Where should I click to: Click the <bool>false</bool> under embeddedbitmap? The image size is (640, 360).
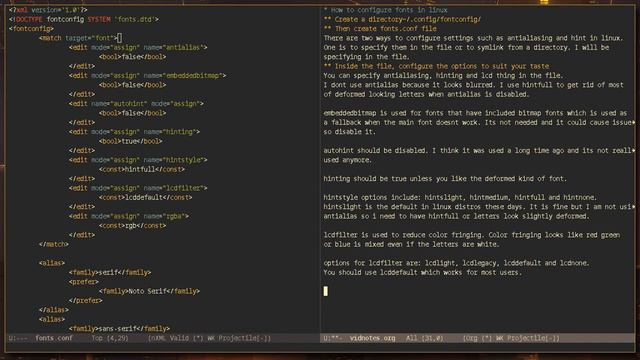click(x=132, y=85)
